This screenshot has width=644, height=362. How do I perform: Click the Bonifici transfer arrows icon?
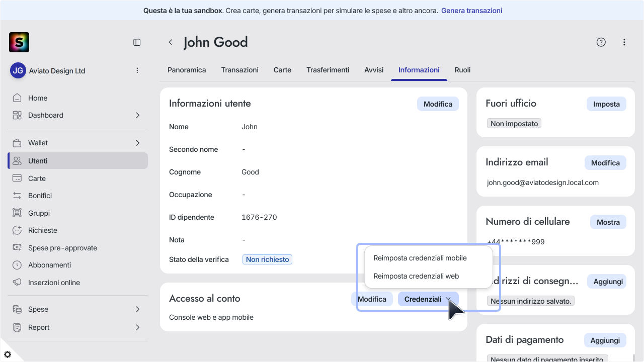(x=17, y=196)
